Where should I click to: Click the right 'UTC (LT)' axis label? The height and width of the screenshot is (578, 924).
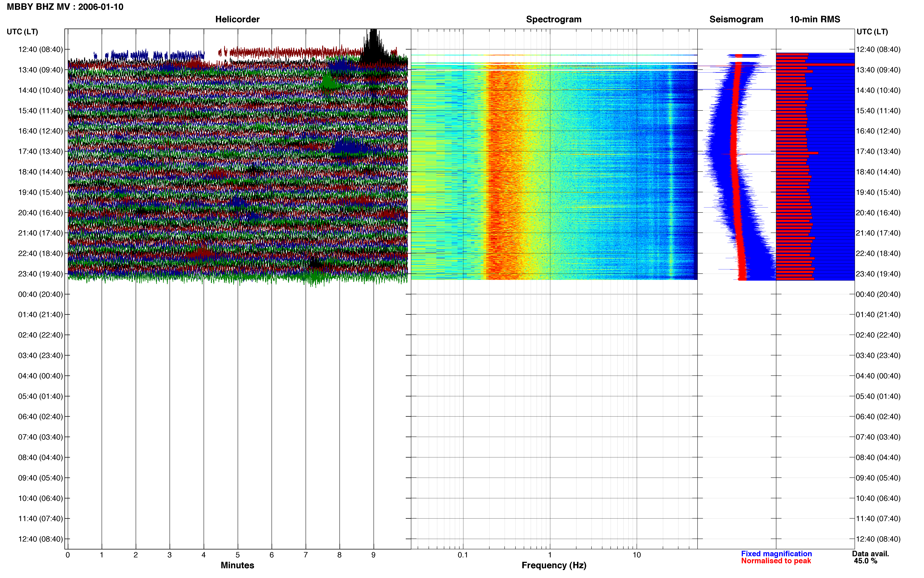click(872, 32)
